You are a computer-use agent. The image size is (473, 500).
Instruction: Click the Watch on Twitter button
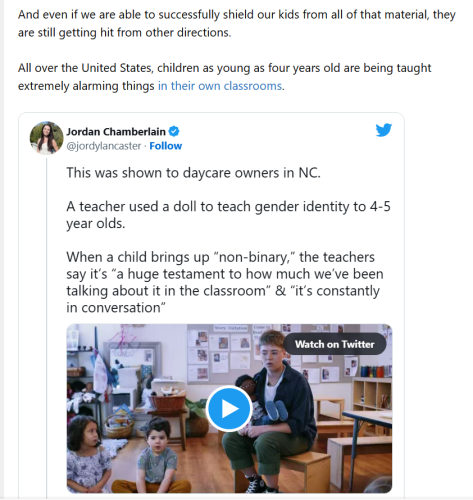point(335,344)
